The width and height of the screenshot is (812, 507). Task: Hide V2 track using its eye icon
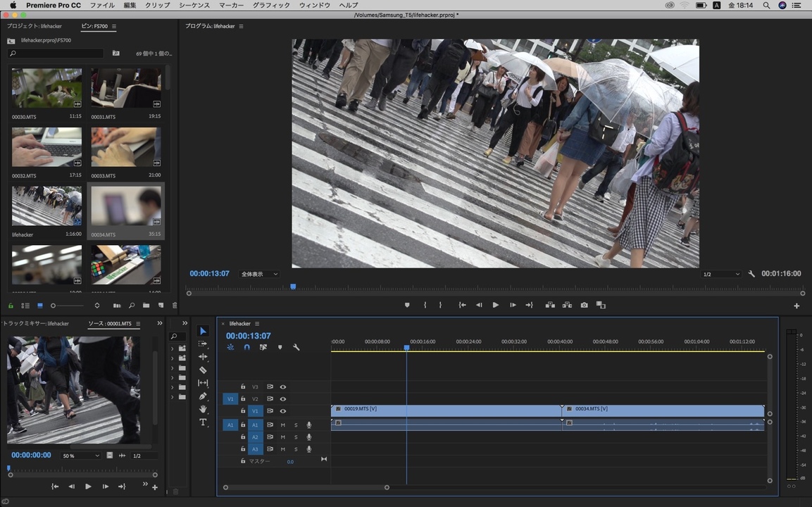click(x=282, y=399)
